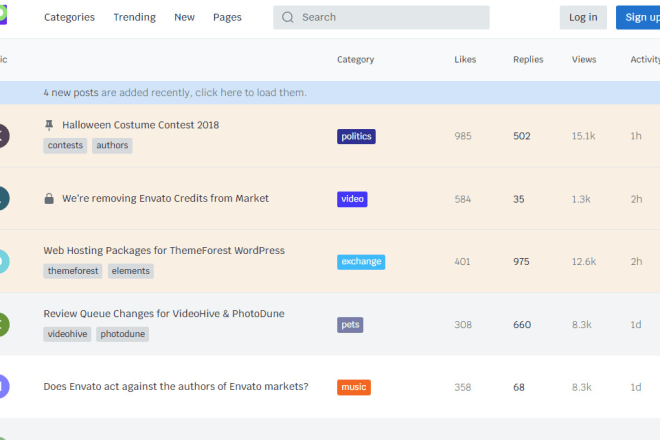Open avatar of Halloween Costume Contest poster
The image size is (660, 440).
coord(3,136)
